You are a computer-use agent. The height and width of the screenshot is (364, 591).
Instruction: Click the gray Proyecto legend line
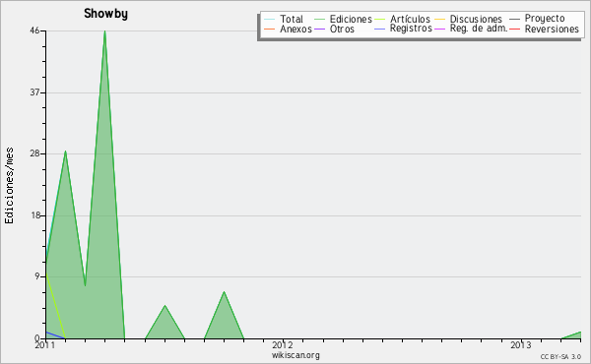click(514, 20)
